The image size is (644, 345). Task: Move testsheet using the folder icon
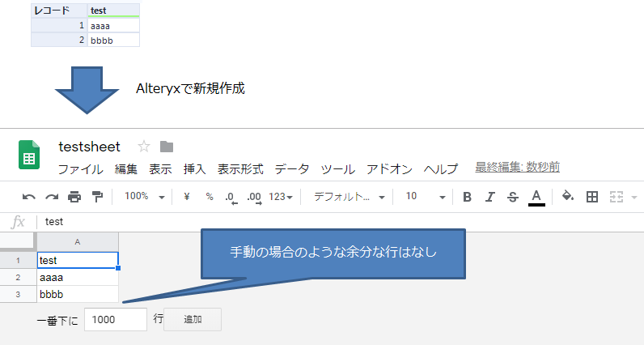click(x=167, y=147)
